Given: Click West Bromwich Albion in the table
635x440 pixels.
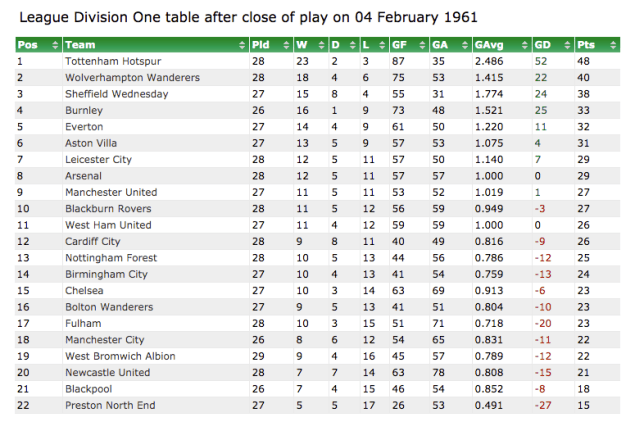Looking at the screenshot, I should [x=120, y=356].
